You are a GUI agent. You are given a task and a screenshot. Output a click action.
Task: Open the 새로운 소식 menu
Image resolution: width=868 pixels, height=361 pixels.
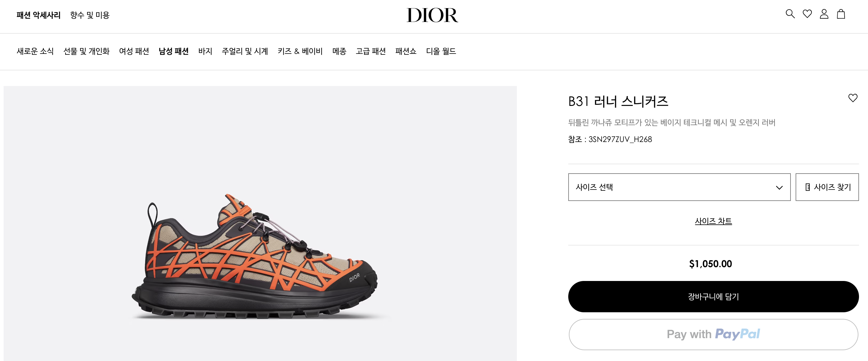[35, 51]
